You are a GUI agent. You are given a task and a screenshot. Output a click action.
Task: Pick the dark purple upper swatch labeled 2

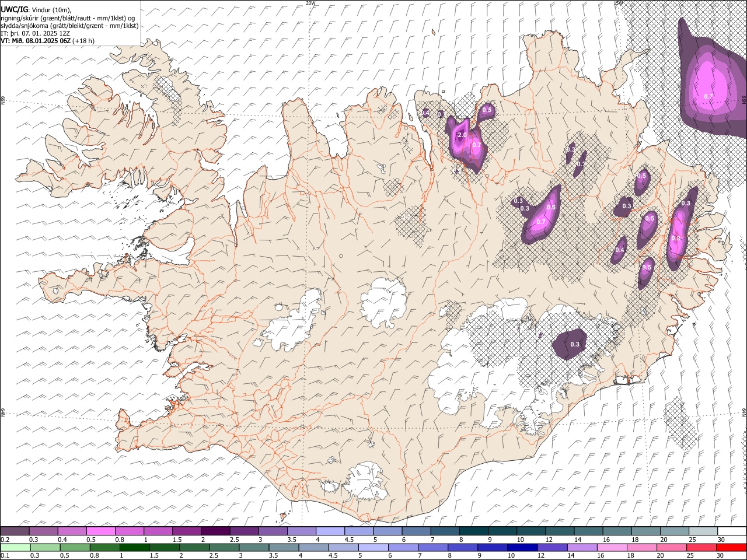(x=215, y=531)
